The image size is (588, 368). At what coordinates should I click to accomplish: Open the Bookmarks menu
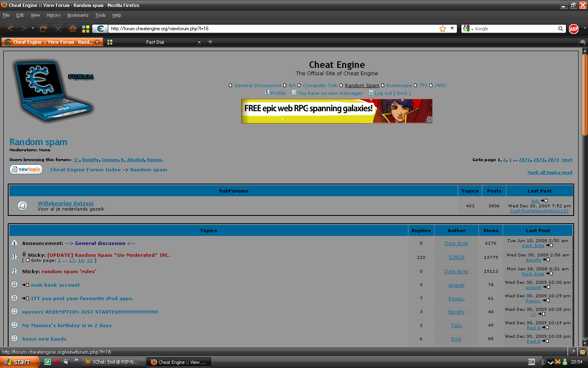point(78,15)
